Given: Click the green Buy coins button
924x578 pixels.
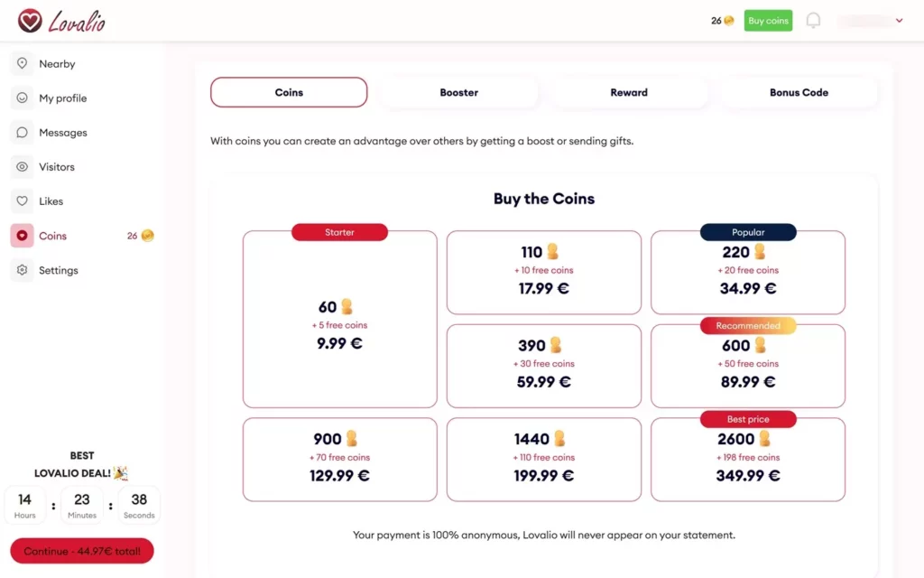Looking at the screenshot, I should pos(768,19).
